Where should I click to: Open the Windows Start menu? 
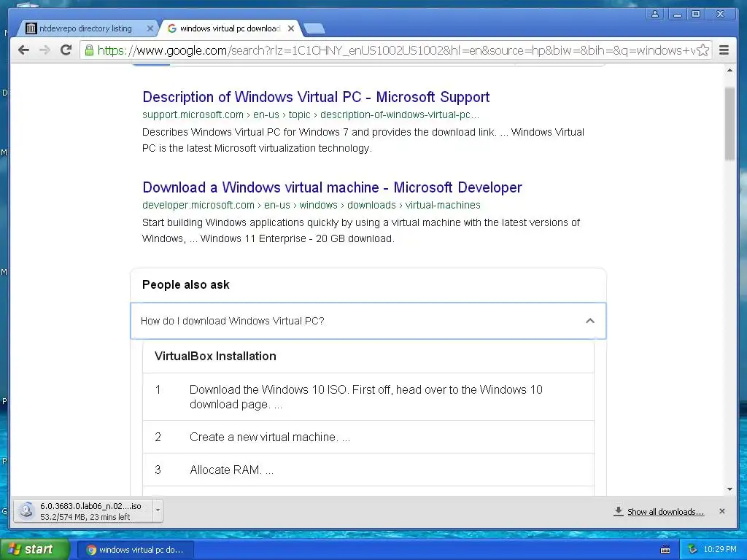(35, 550)
